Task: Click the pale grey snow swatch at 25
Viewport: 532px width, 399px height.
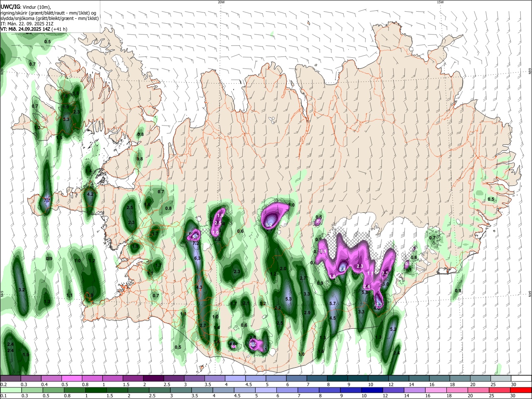Action: tap(501, 378)
